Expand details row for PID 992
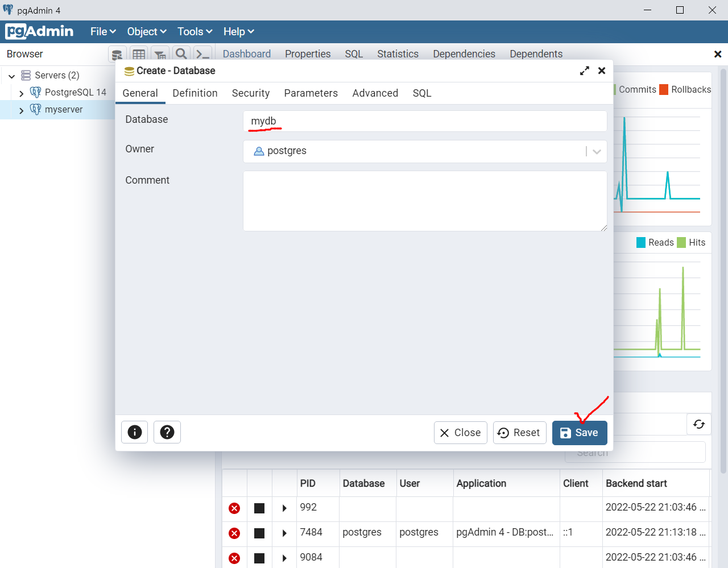 (x=284, y=508)
